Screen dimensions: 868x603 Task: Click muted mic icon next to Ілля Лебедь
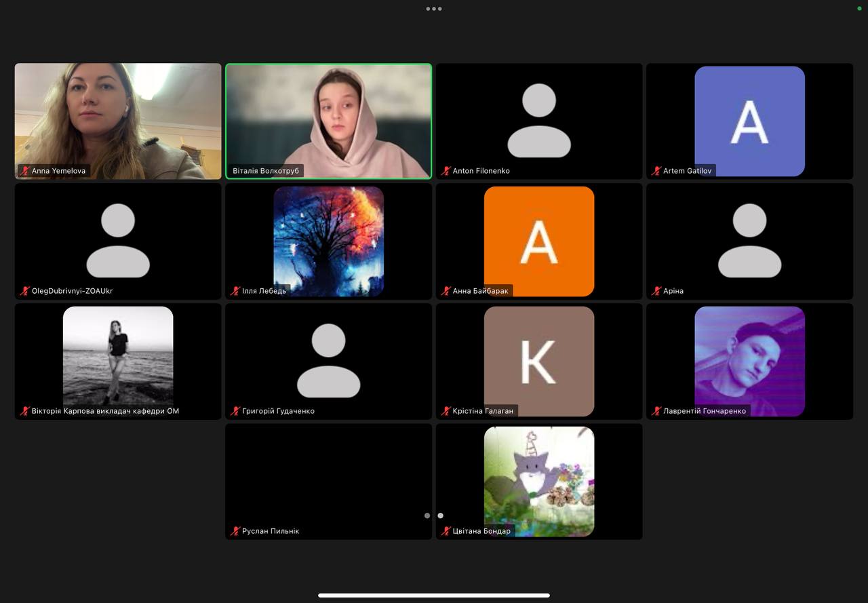click(235, 291)
